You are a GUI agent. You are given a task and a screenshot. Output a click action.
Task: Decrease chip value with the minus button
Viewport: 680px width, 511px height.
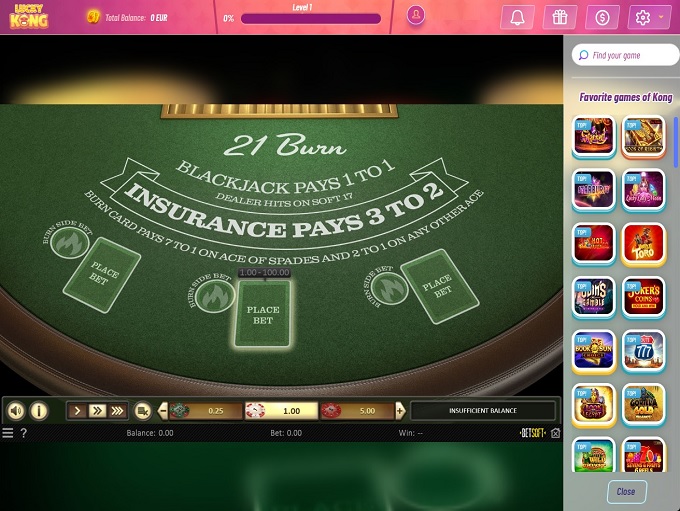[163, 410]
